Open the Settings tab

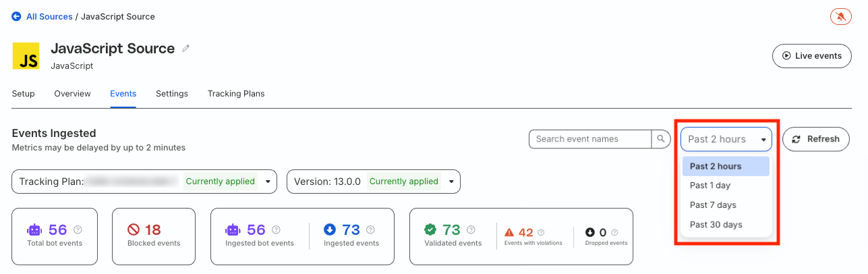(x=172, y=94)
